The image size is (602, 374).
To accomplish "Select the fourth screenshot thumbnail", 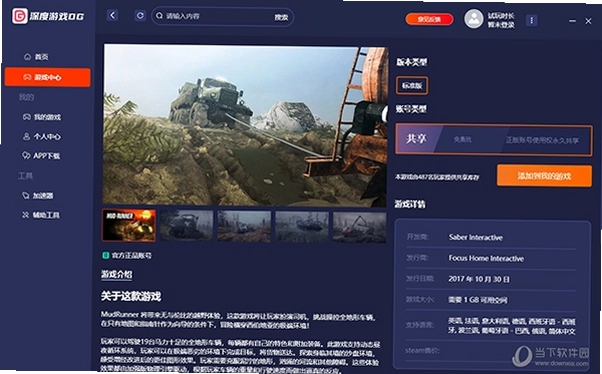I will tap(302, 227).
